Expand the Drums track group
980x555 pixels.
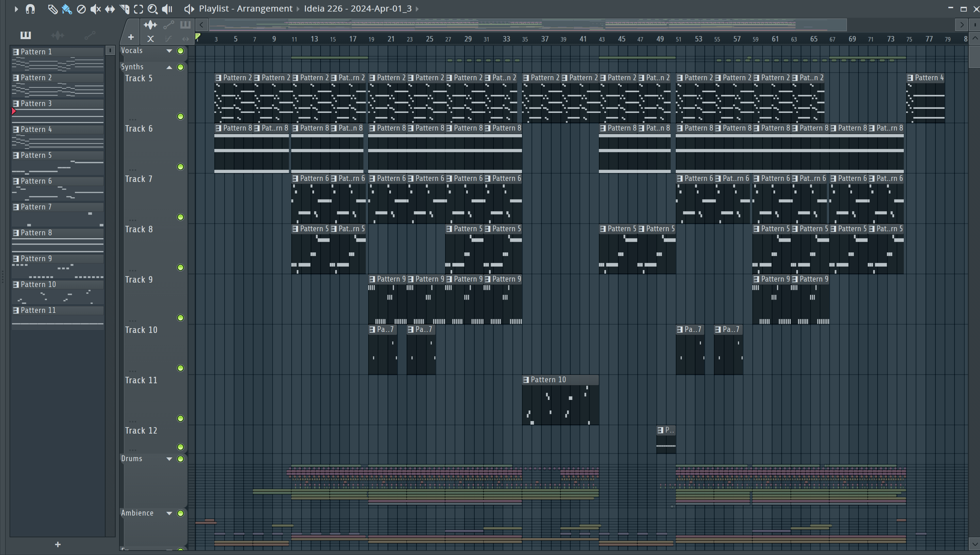pos(169,458)
